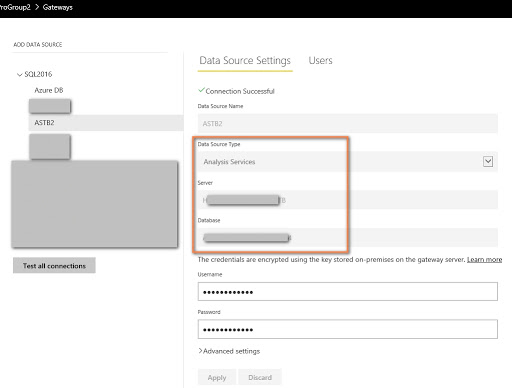Viewport: 512px width, 388px height.
Task: Open the Data Source Settings tab
Action: (245, 61)
